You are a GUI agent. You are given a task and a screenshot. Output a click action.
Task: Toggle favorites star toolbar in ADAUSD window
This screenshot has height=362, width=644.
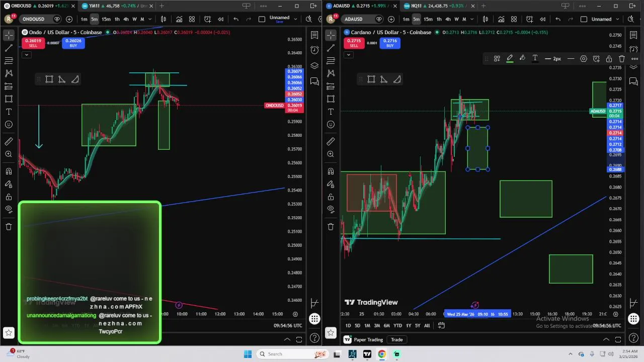[331, 332]
